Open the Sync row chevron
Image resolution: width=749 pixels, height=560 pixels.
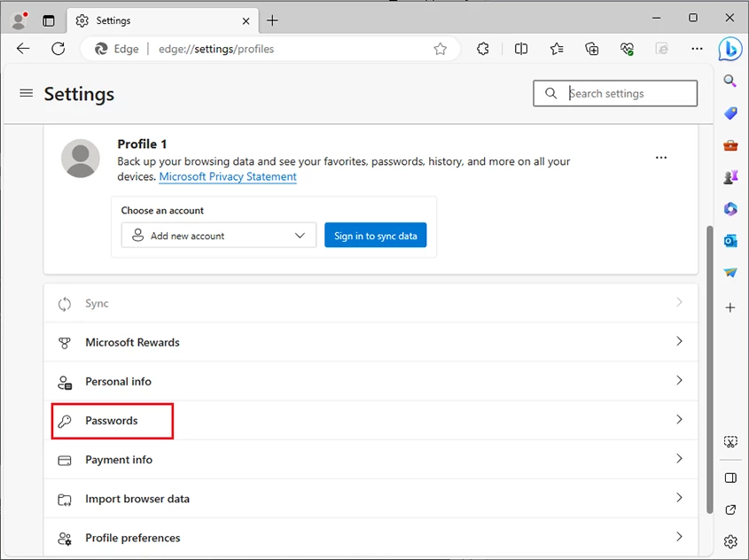679,302
